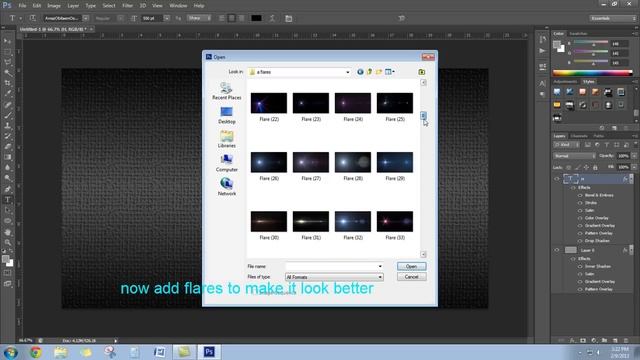The height and width of the screenshot is (360, 640).
Task: Toggle Inner Shadow effect visibility on Layer 0
Action: pos(580,266)
